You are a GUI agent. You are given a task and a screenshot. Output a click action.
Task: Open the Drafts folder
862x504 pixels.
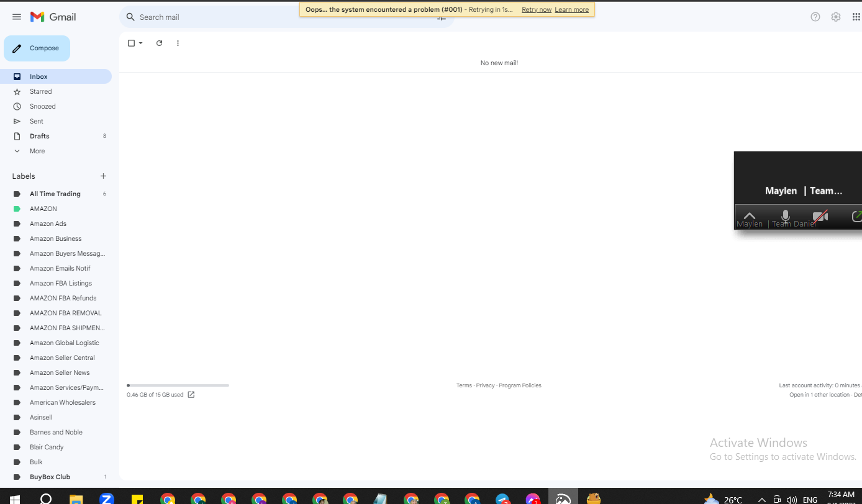pos(56,136)
